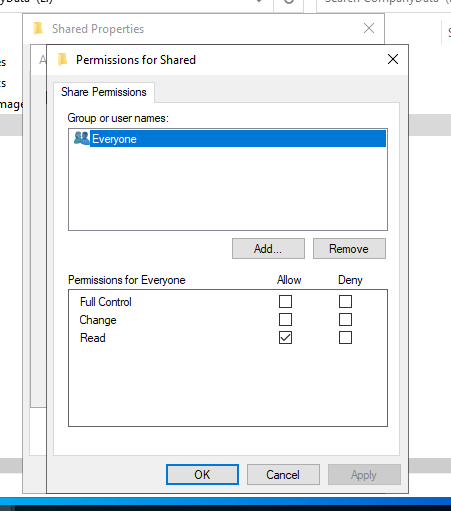
Task: Enable Allow for Full Control
Action: tap(285, 301)
